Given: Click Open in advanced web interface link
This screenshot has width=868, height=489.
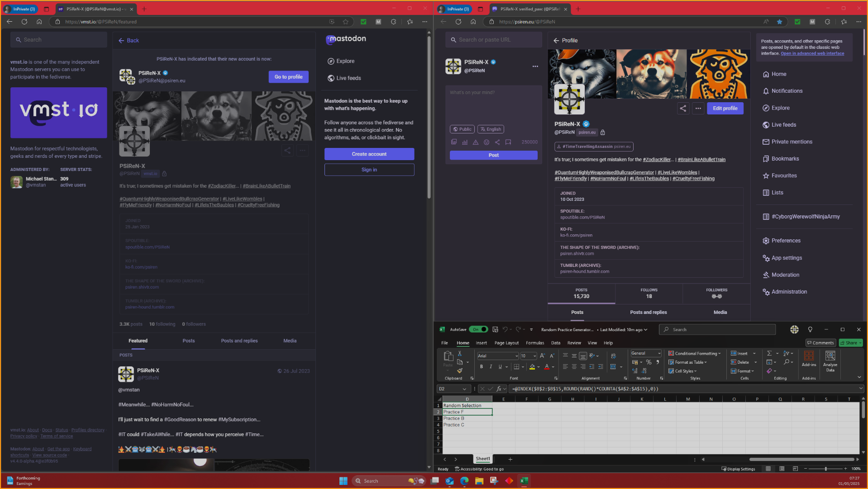Looking at the screenshot, I should click(x=812, y=53).
